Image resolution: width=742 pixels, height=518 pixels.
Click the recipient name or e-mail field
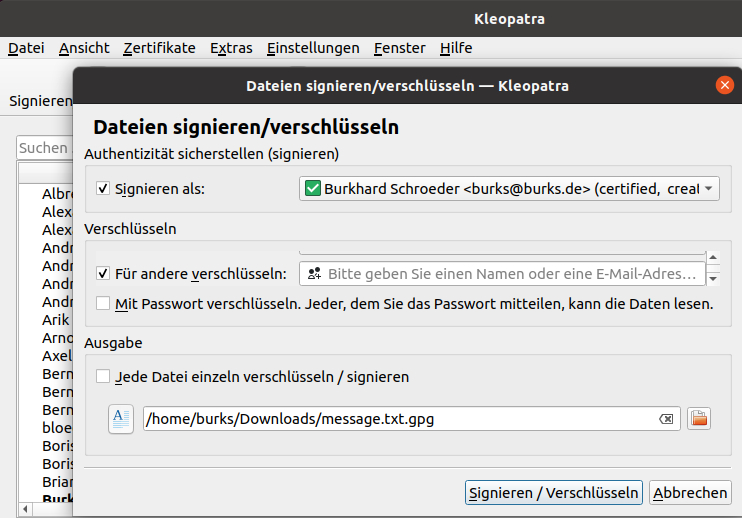[502, 273]
